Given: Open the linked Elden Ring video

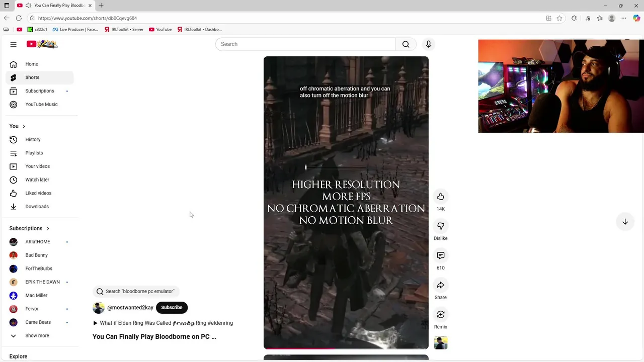Looking at the screenshot, I should [x=163, y=323].
